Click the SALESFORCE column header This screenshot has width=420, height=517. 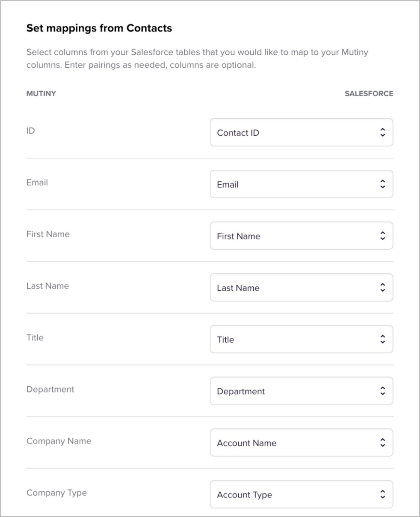pyautogui.click(x=369, y=94)
